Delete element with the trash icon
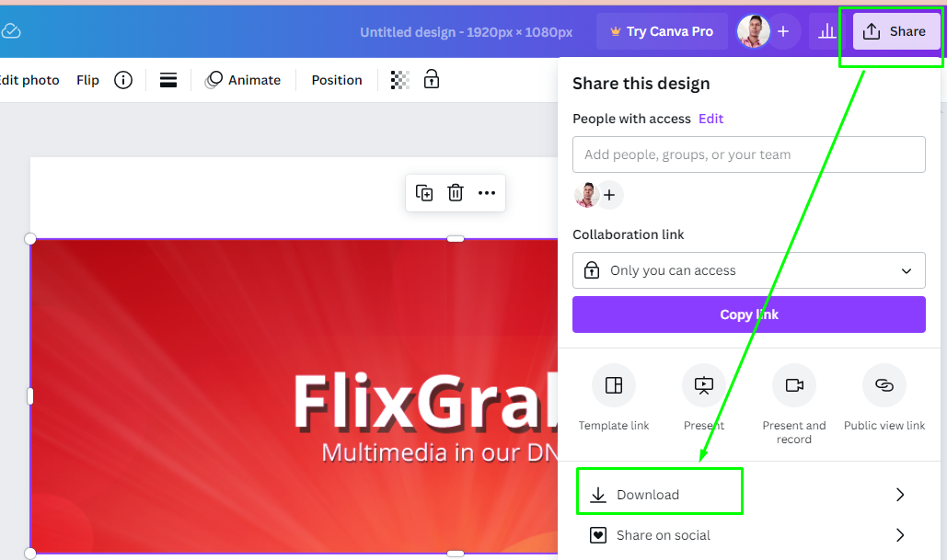 pyautogui.click(x=456, y=192)
